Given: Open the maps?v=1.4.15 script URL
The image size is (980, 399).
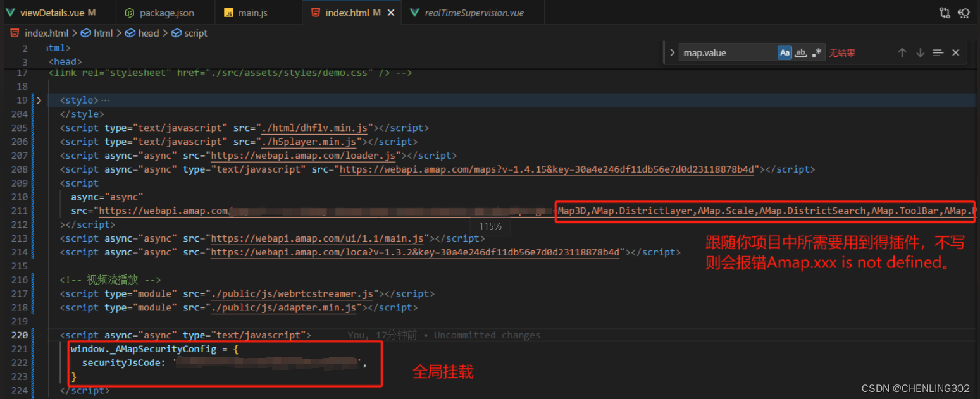Looking at the screenshot, I should pos(548,169).
